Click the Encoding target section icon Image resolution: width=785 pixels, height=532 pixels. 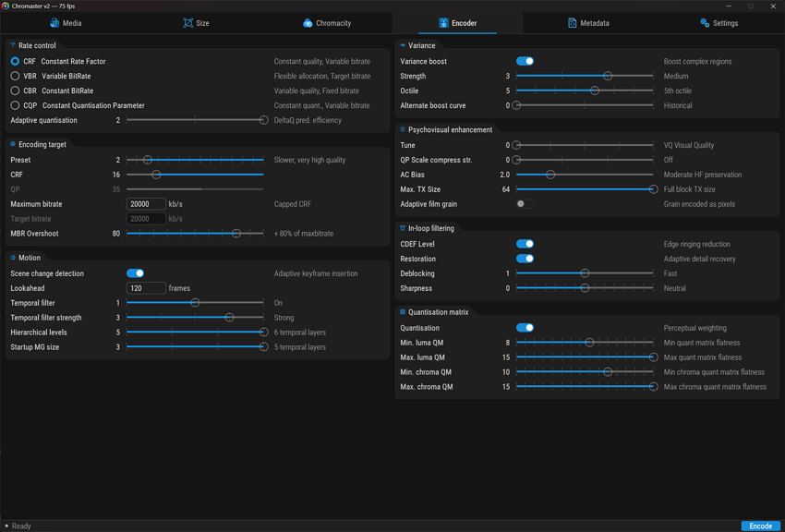pyautogui.click(x=13, y=144)
